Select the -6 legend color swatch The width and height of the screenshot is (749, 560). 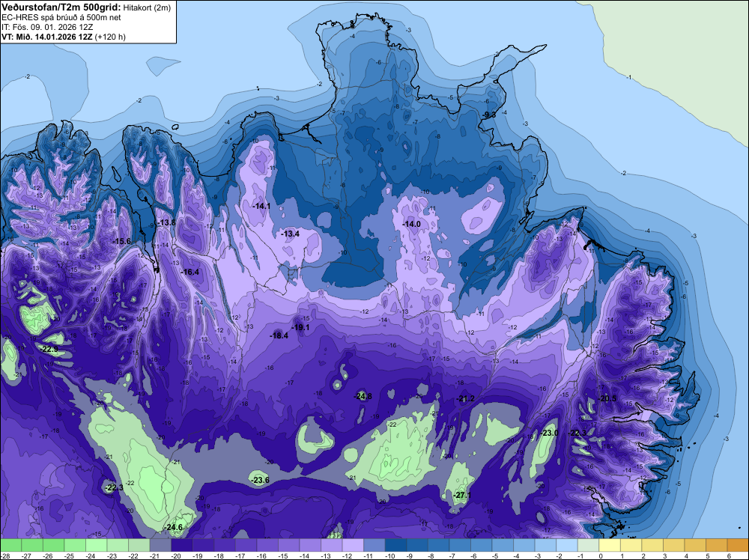pos(481,545)
